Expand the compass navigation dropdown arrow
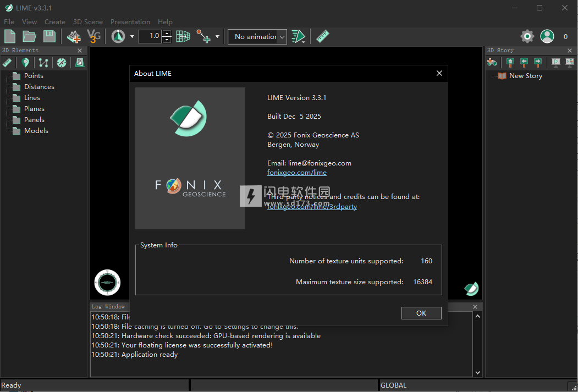578x392 pixels. point(132,37)
